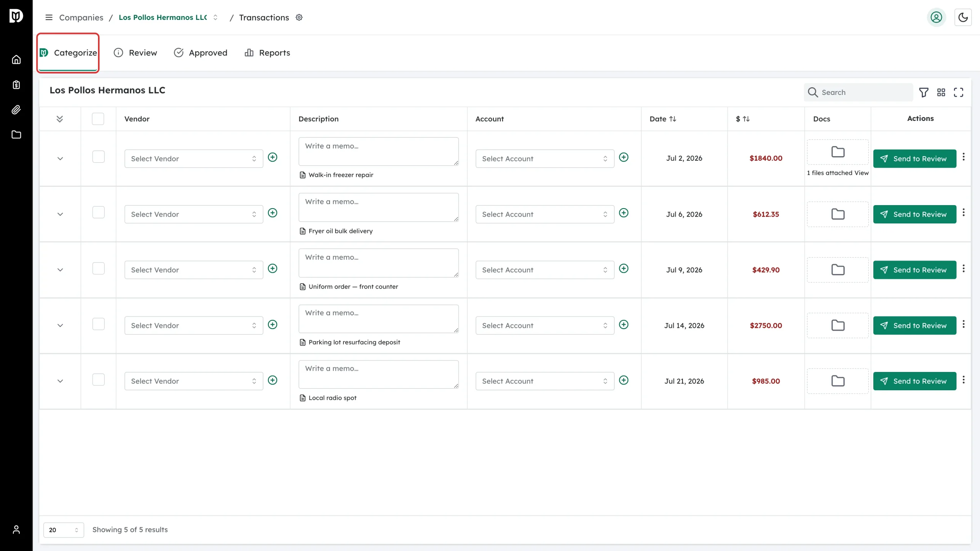Add new vendor for Walk-in freezer repair
This screenshot has width=980, height=551.
tap(273, 157)
